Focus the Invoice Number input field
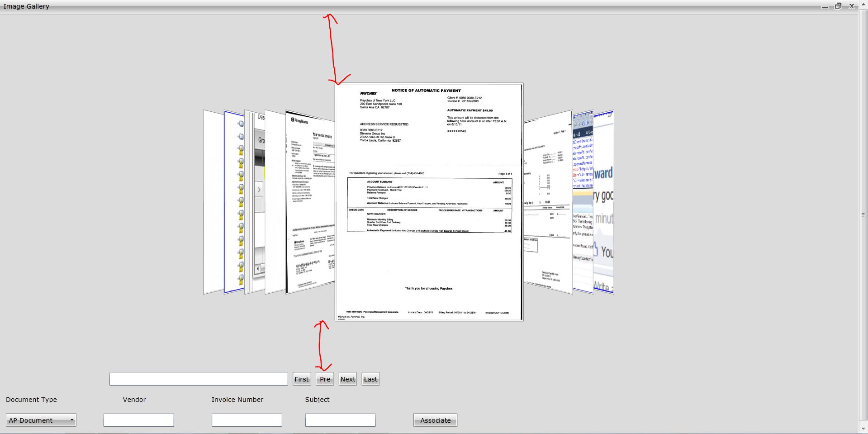Image resolution: width=868 pixels, height=434 pixels. pyautogui.click(x=247, y=420)
